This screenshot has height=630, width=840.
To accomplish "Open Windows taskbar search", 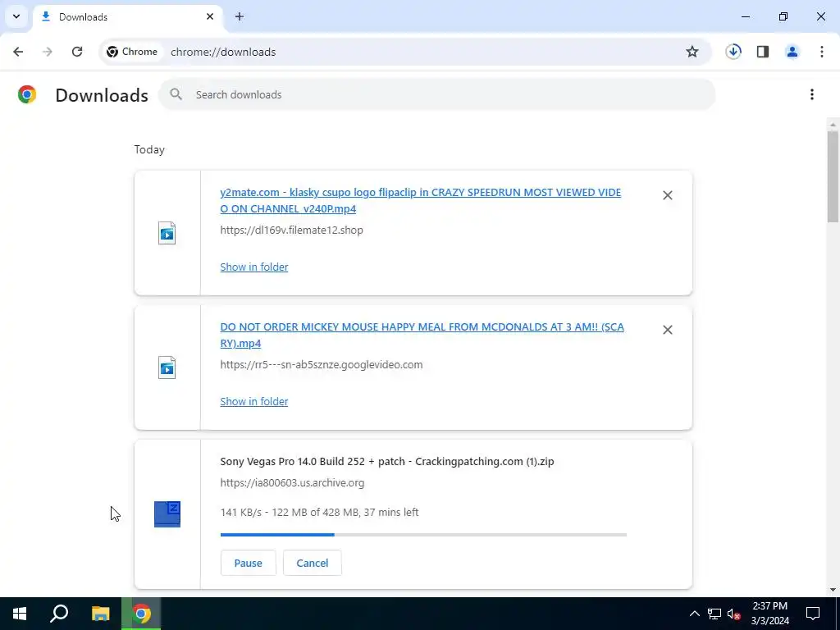I will click(59, 614).
